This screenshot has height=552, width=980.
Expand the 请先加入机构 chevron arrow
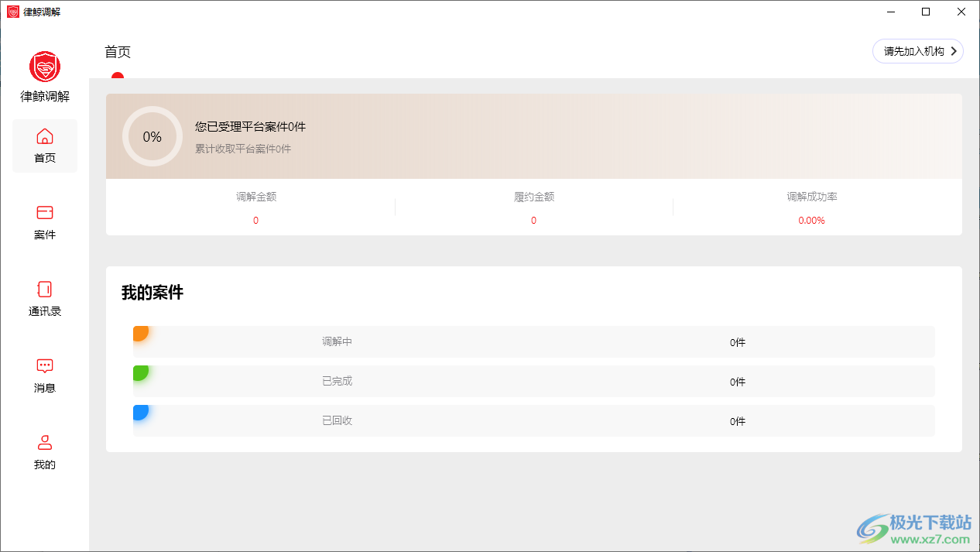[x=954, y=52]
